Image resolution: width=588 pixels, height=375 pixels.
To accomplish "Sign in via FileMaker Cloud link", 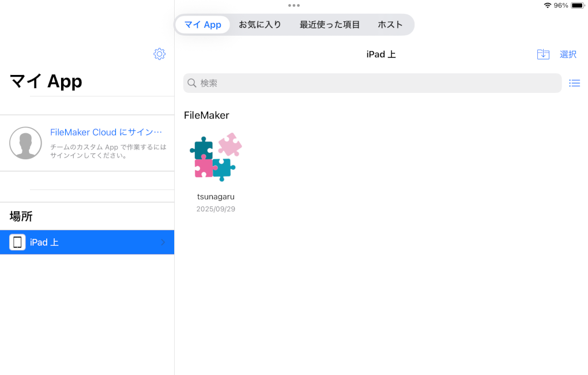I will (106, 132).
